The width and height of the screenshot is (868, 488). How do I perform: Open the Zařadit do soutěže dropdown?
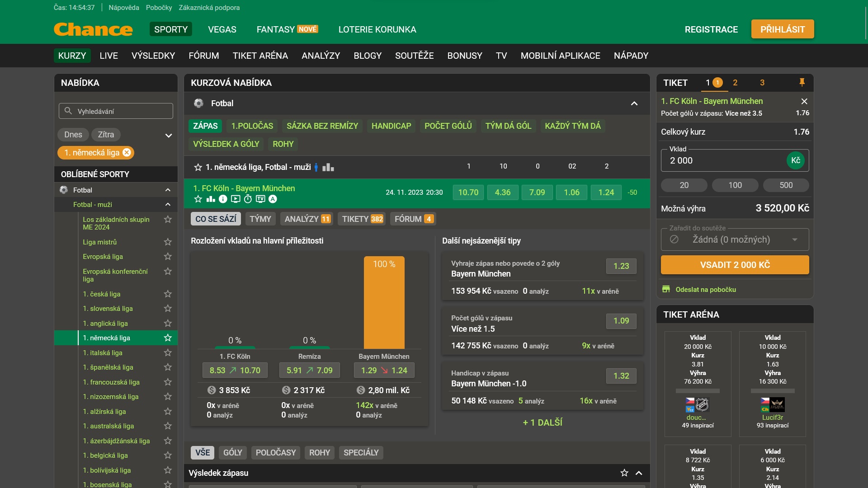click(735, 239)
